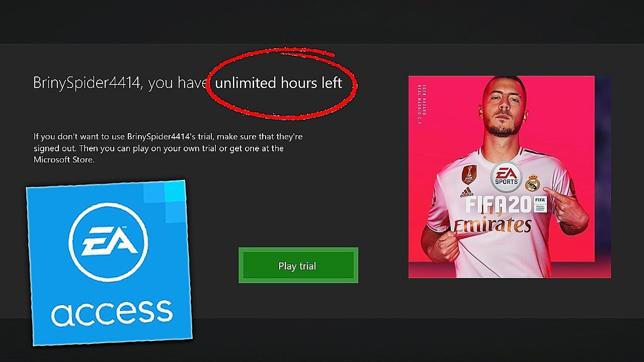
Task: Click the BrinySpider4414 heading username
Action: click(x=86, y=83)
